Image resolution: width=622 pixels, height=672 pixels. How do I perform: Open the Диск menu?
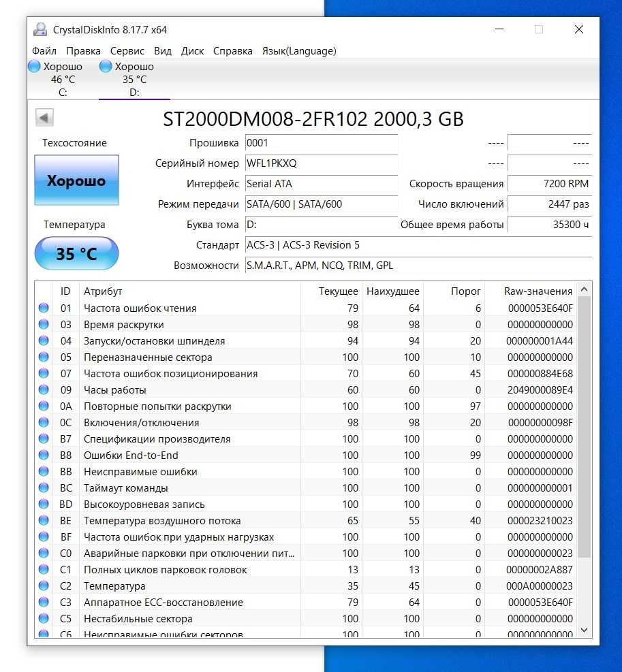192,51
